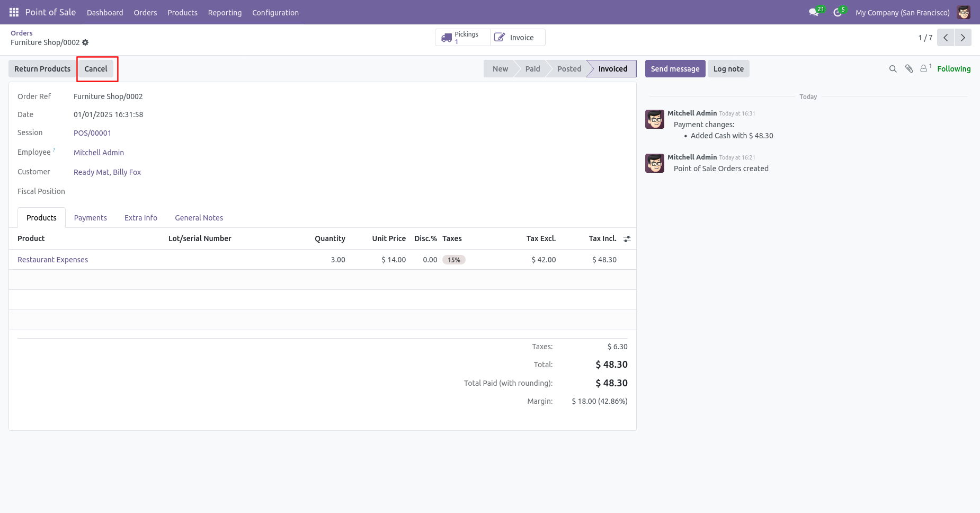Open the Configuration menu
Viewport: 980px width, 513px height.
point(275,12)
